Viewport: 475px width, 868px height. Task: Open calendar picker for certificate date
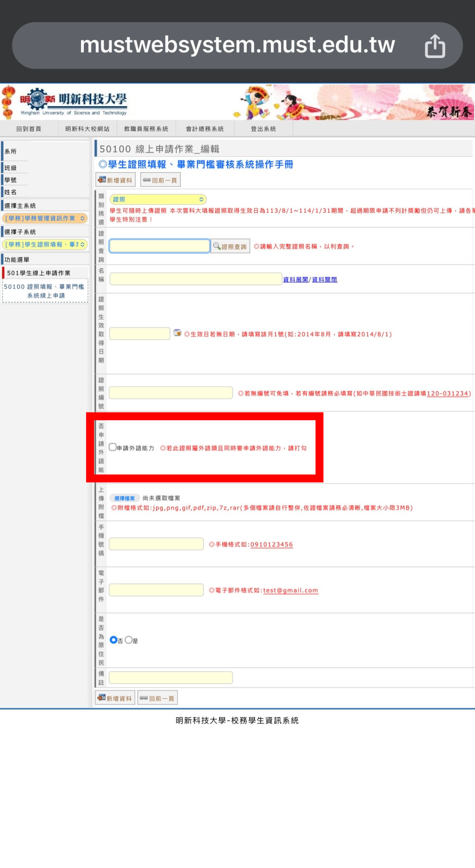tap(177, 333)
